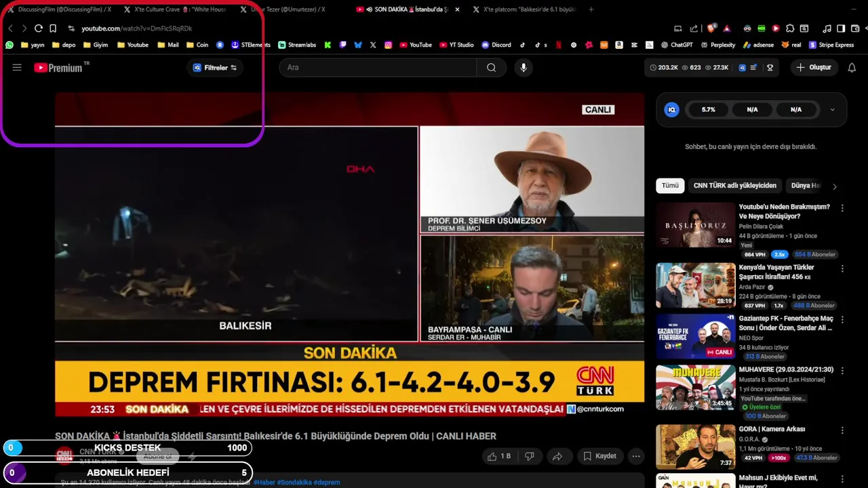Open a new browser tab plus
The image size is (868, 488).
(x=591, y=9)
